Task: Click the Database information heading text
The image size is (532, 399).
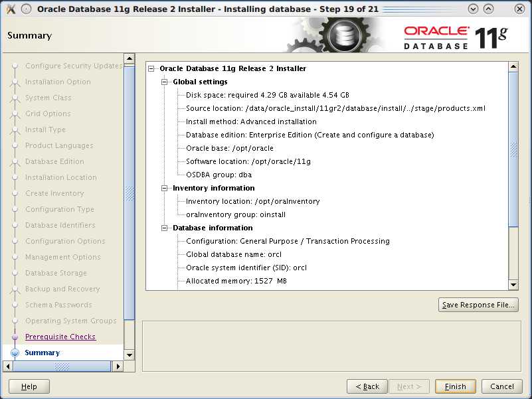Action: [x=213, y=228]
